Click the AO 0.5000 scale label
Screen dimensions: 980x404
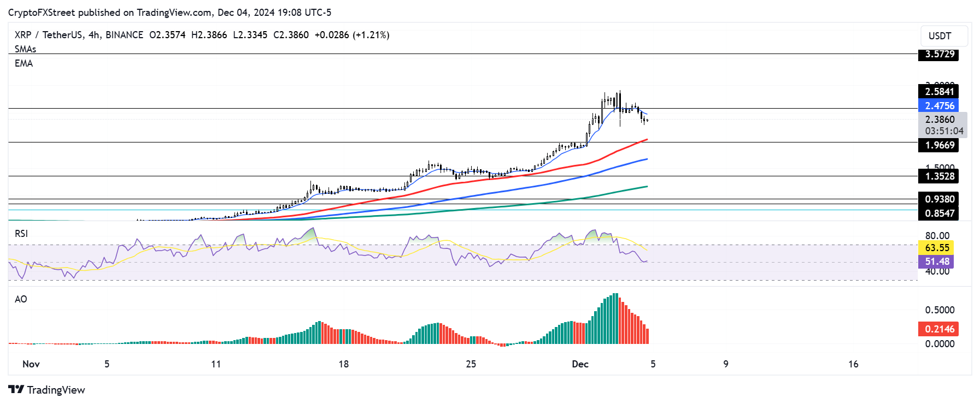[940, 310]
